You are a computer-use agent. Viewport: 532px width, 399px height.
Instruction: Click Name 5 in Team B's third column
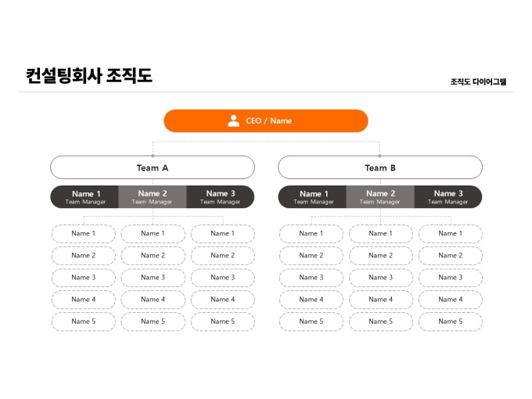(450, 322)
